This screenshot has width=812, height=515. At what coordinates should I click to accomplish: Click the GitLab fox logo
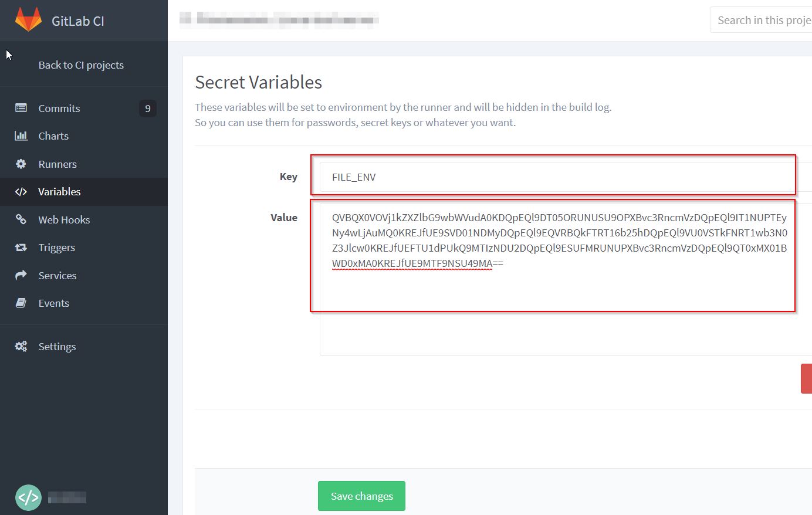[27, 21]
